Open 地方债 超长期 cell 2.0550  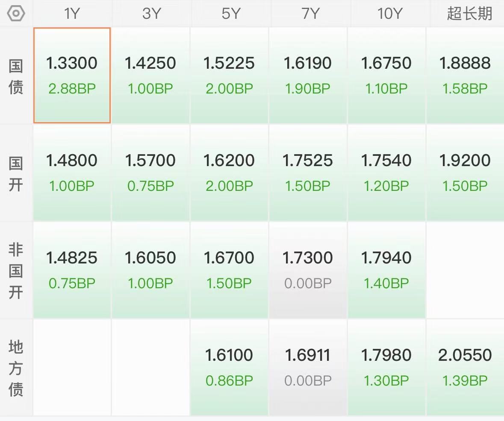click(465, 367)
